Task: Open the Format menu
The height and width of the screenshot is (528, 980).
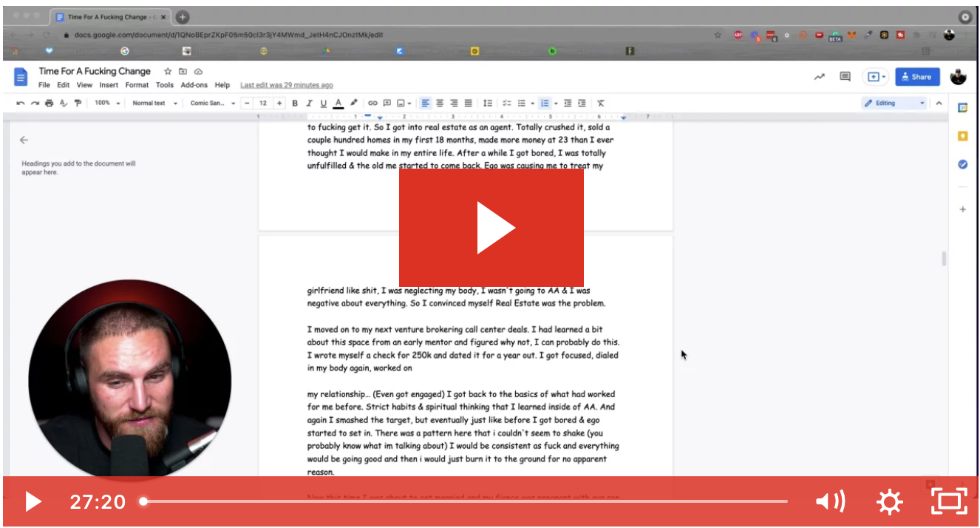Action: (137, 85)
